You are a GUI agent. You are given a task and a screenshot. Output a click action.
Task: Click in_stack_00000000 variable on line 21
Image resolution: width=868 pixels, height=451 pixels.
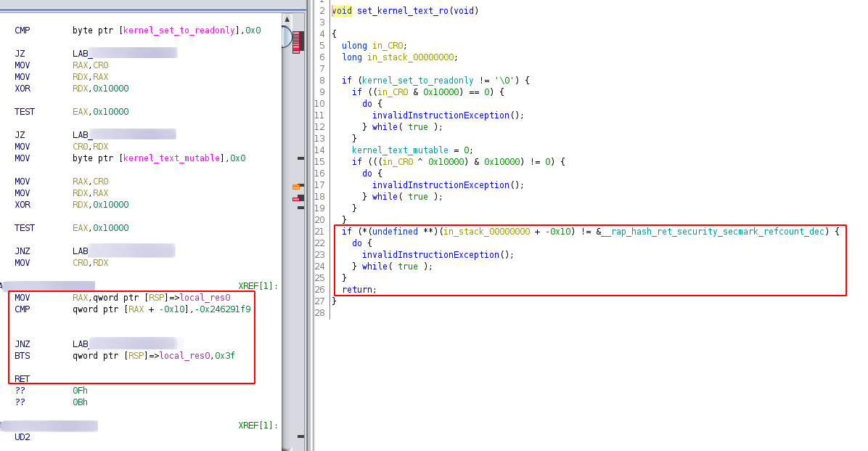pyautogui.click(x=486, y=232)
